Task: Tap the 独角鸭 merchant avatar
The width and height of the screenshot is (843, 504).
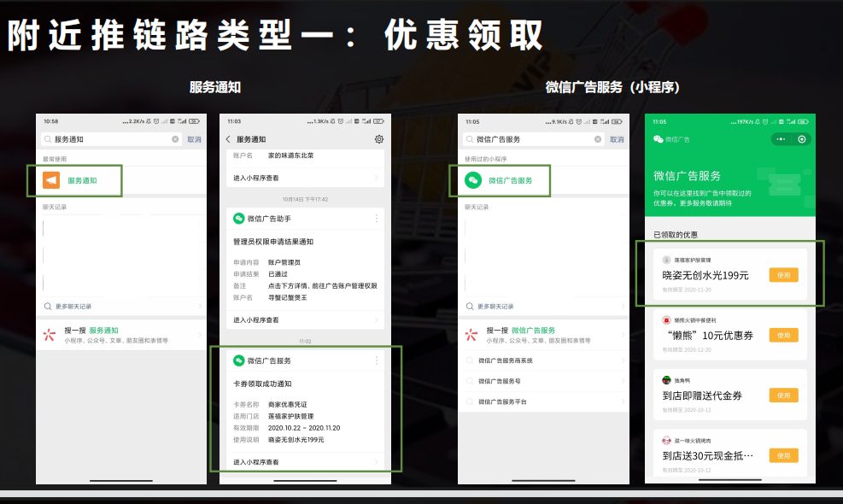Action: 667,380
